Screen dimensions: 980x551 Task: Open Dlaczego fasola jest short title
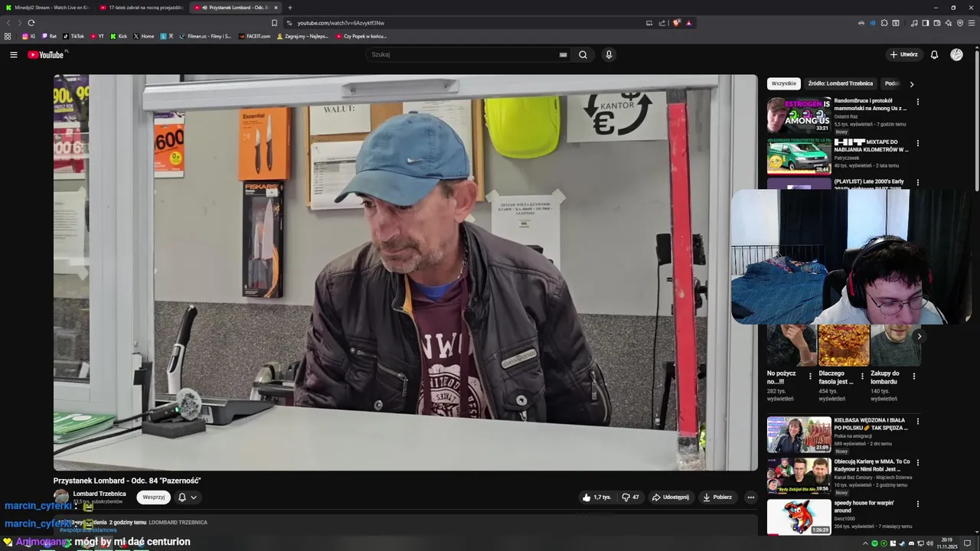[x=835, y=377]
